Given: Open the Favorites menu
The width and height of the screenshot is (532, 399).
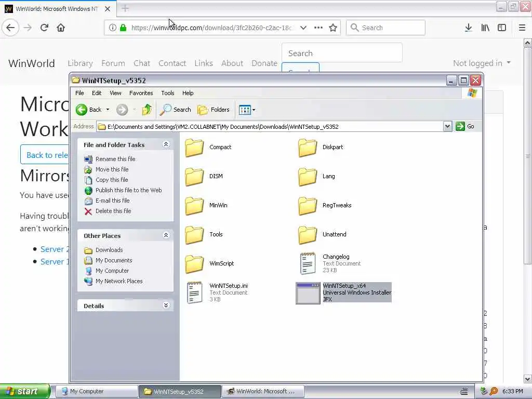Looking at the screenshot, I should click(x=141, y=93).
